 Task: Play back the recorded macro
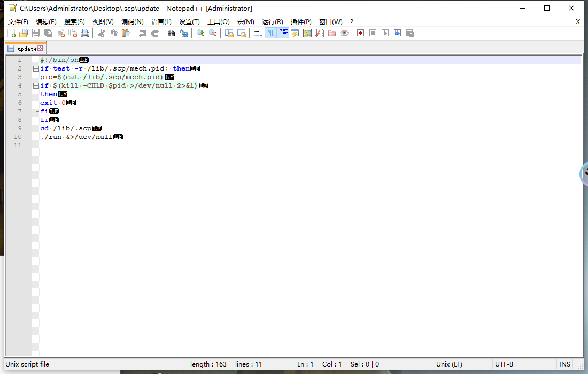point(385,33)
